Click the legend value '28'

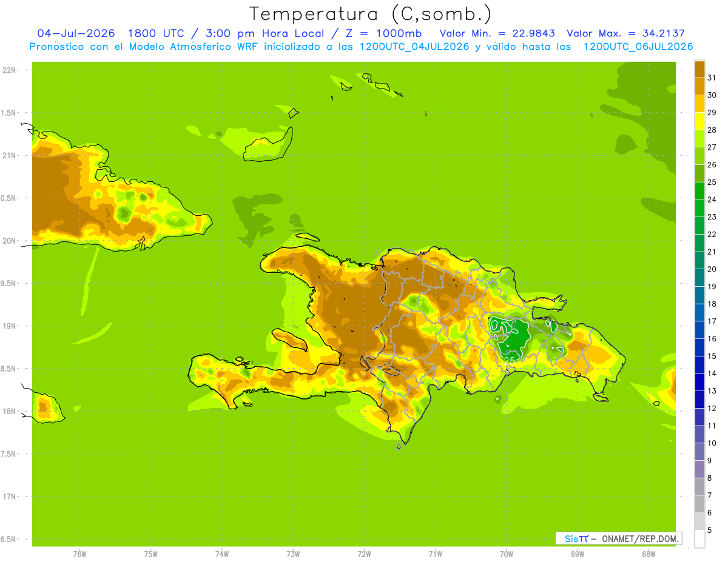click(712, 130)
